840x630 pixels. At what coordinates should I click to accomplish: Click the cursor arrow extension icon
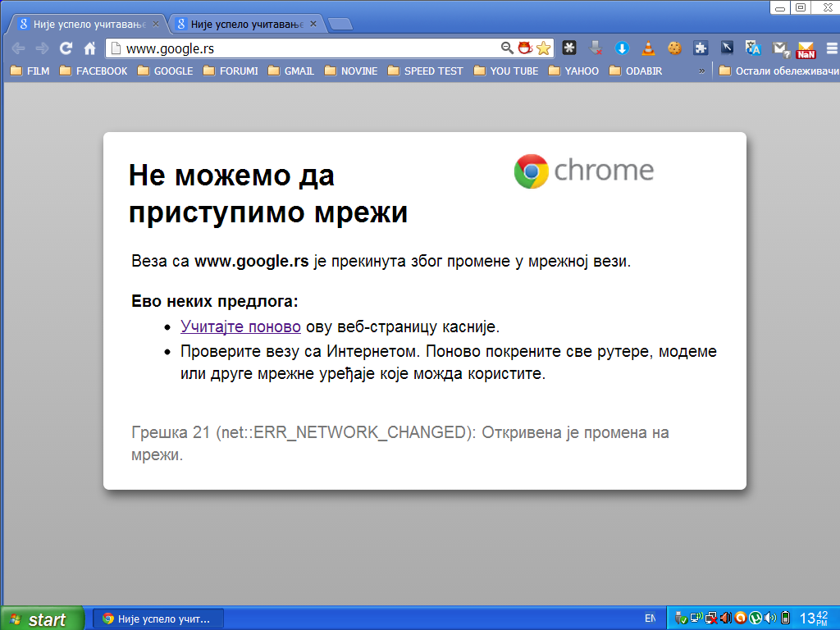[727, 48]
